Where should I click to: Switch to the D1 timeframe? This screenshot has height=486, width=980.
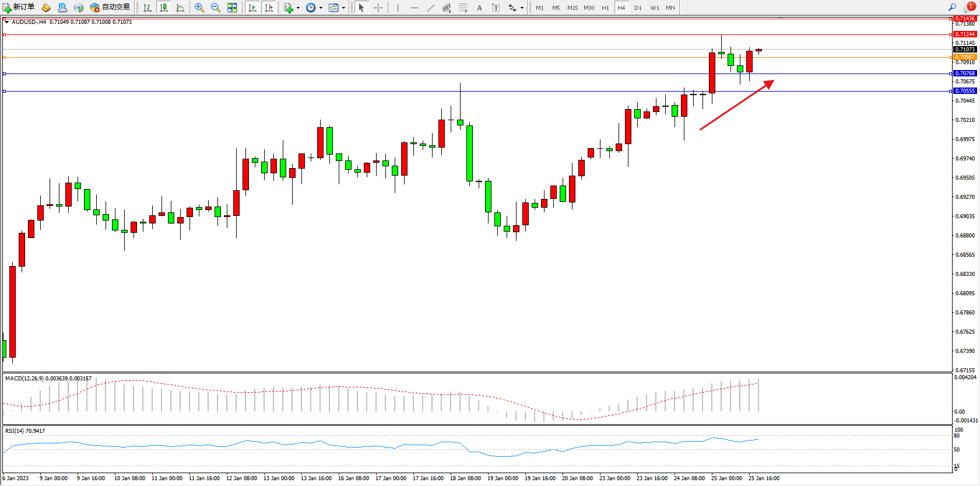638,8
